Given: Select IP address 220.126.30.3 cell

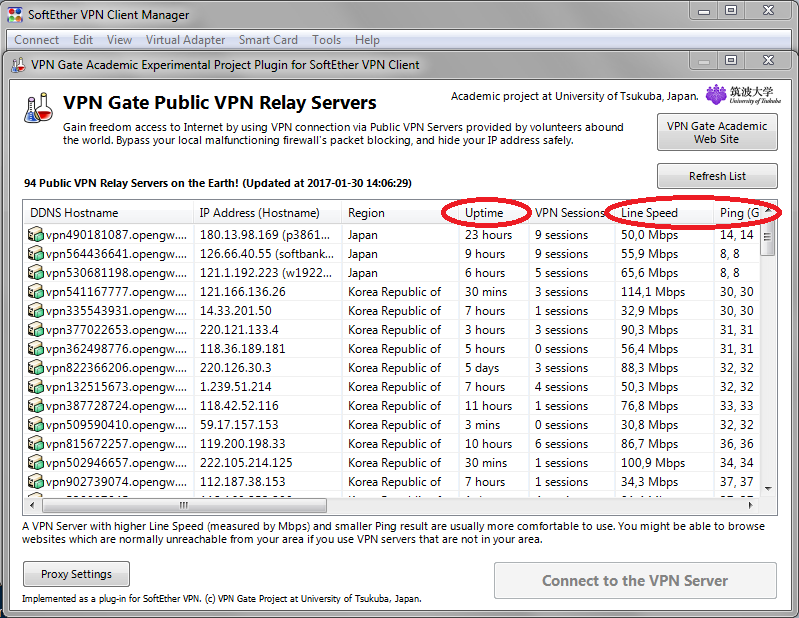Looking at the screenshot, I should tap(267, 368).
